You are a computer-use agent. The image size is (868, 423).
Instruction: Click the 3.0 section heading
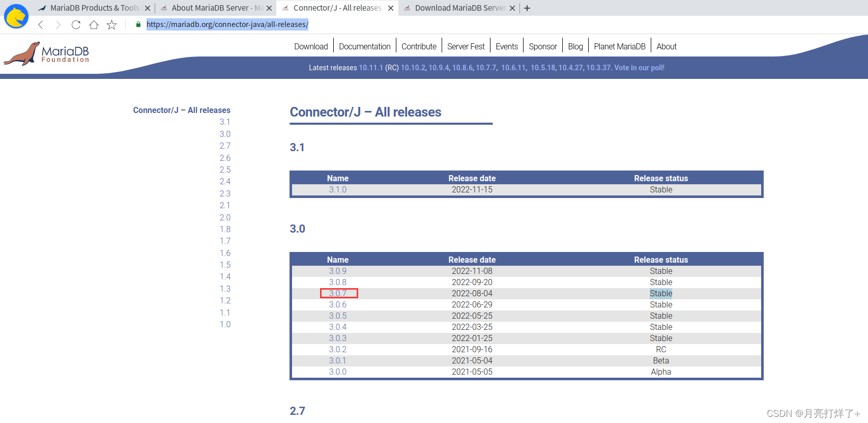[x=297, y=229]
